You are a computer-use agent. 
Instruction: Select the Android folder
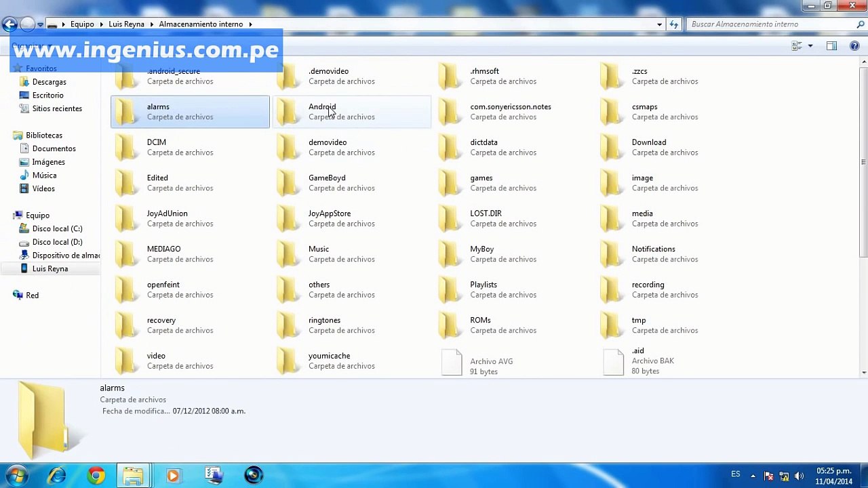click(351, 112)
